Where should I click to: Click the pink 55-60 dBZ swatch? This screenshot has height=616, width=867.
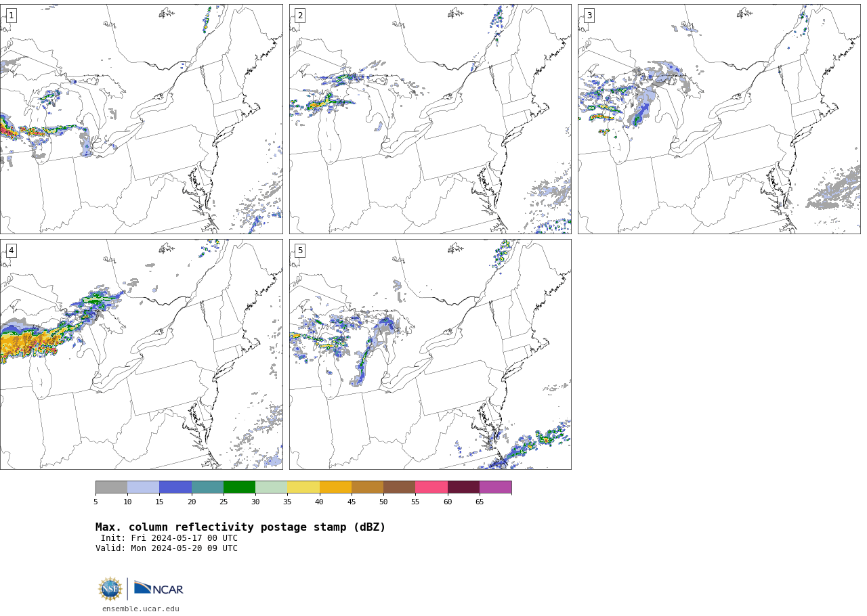click(x=431, y=487)
